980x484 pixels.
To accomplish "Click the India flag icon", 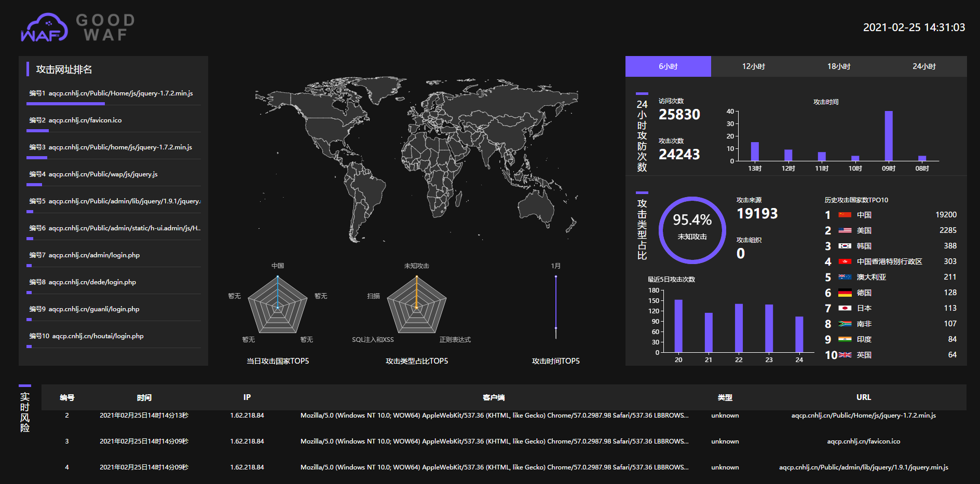I will [845, 339].
